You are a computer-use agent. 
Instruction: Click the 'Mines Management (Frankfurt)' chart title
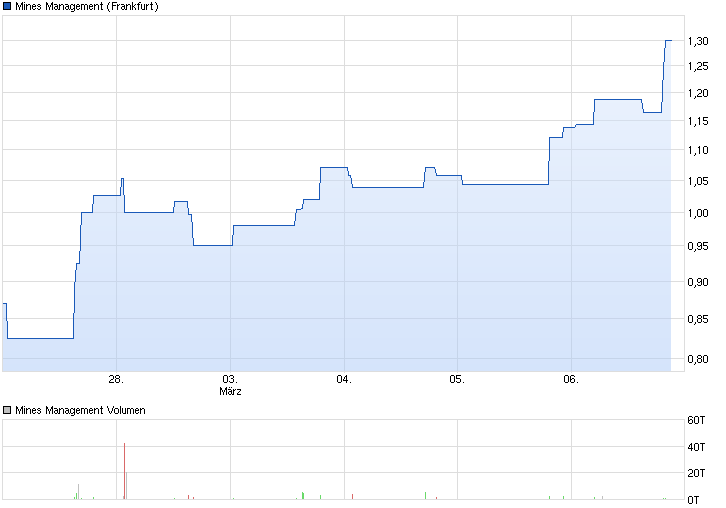(87, 6)
